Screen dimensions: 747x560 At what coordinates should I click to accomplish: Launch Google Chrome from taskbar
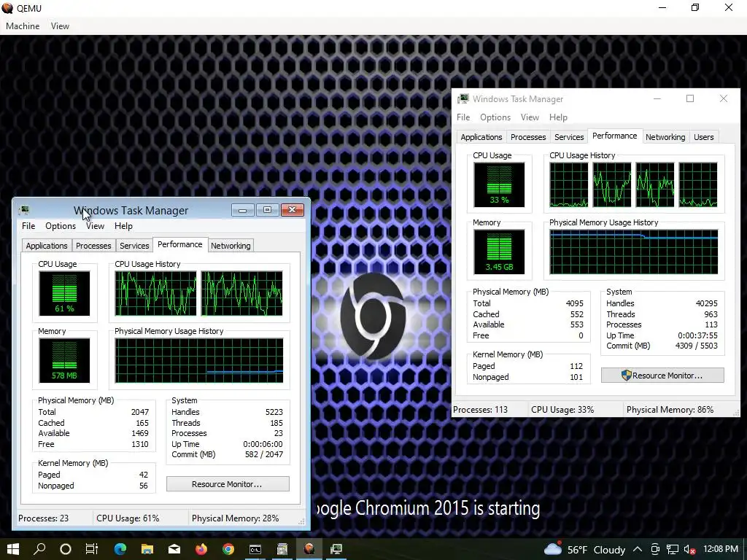pyautogui.click(x=228, y=549)
